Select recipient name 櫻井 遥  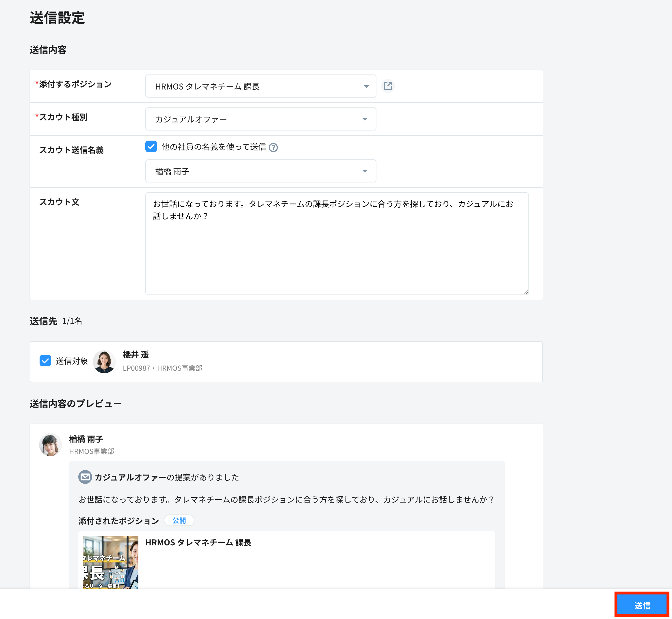pyautogui.click(x=136, y=354)
